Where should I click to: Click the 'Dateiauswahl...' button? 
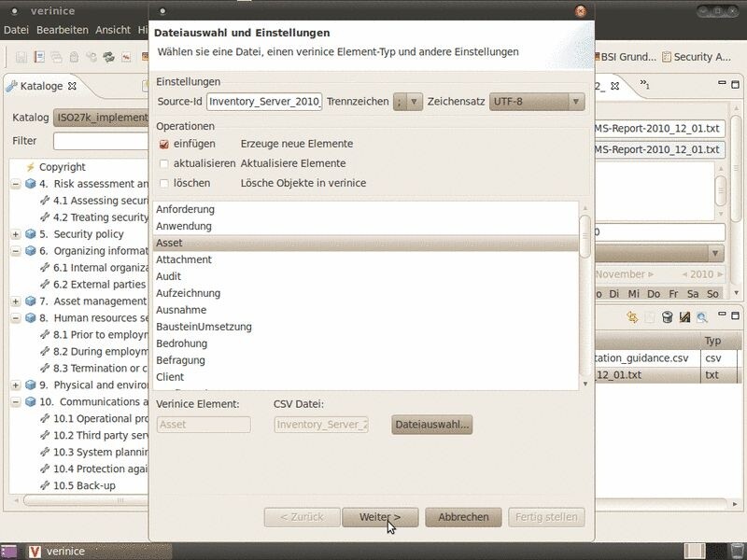(x=432, y=425)
